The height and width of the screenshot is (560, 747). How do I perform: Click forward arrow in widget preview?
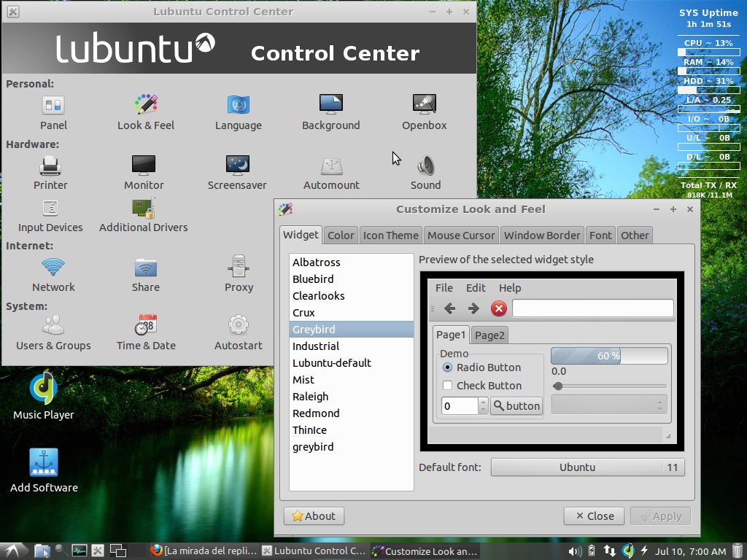473,308
